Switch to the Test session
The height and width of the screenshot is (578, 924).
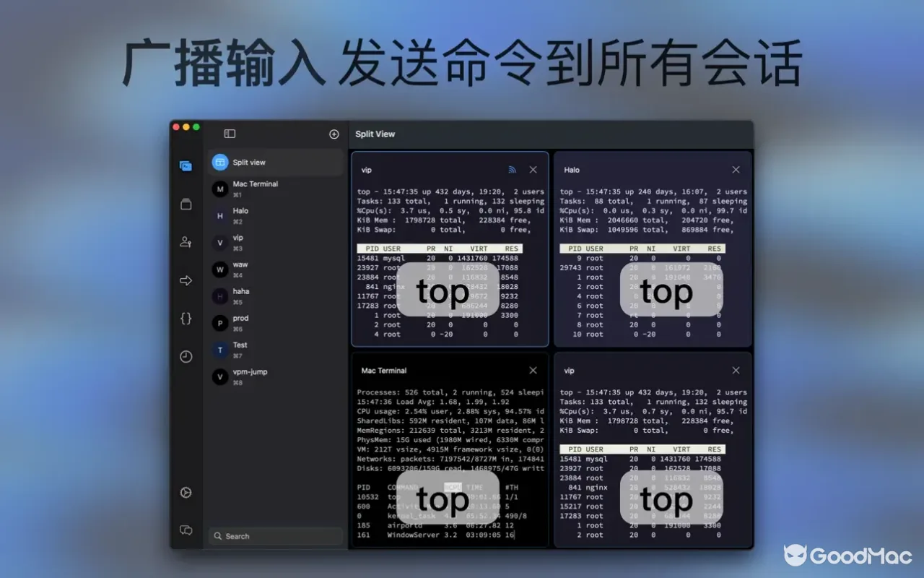[x=276, y=350]
